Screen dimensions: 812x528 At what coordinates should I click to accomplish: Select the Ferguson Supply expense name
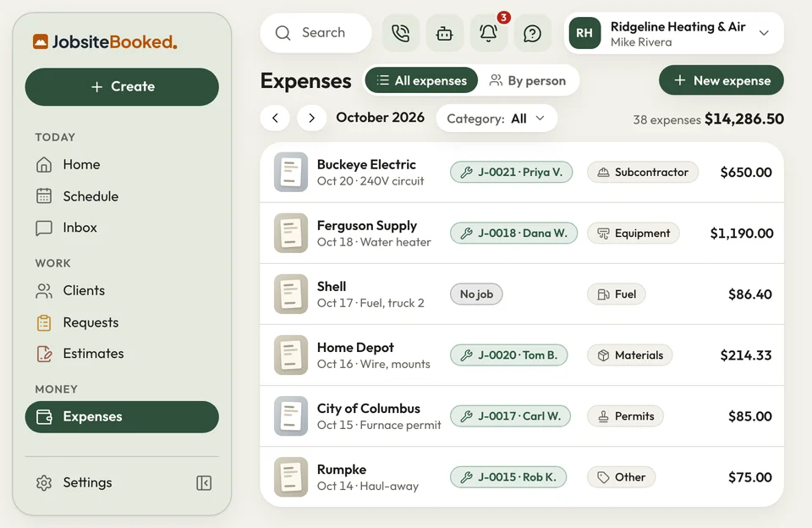click(x=366, y=225)
